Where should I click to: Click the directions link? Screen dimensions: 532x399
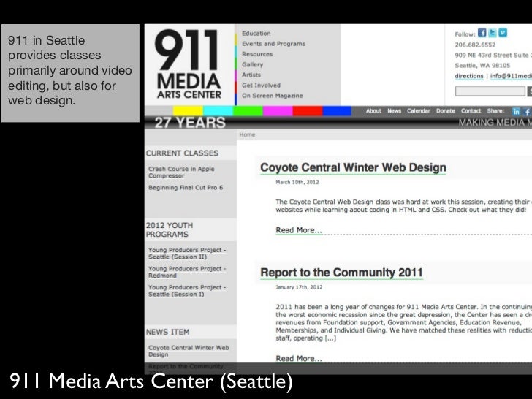click(x=469, y=76)
